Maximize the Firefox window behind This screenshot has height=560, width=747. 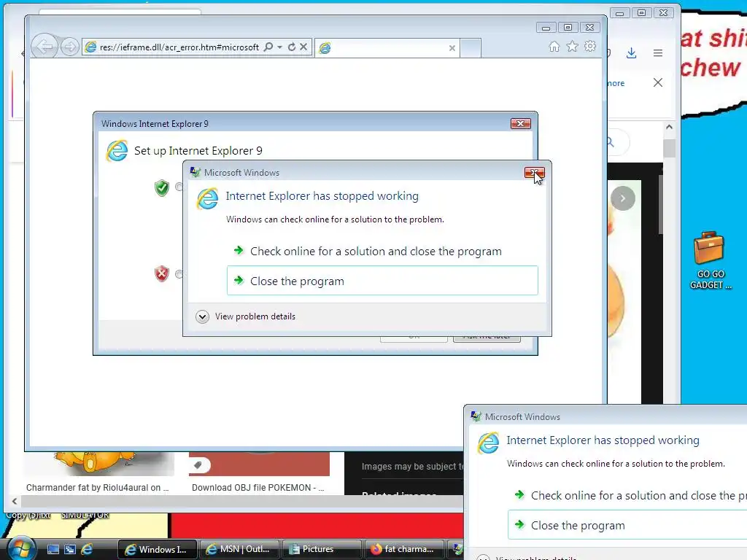[x=642, y=13]
